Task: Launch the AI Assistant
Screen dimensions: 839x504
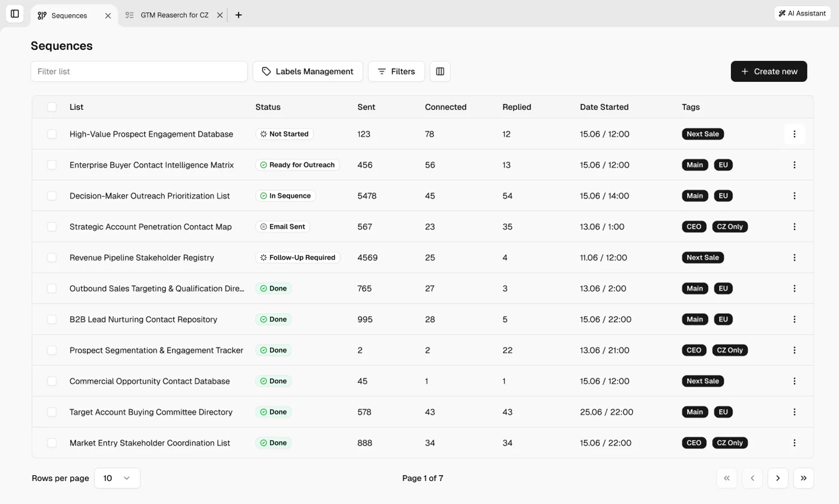Action: point(802,14)
